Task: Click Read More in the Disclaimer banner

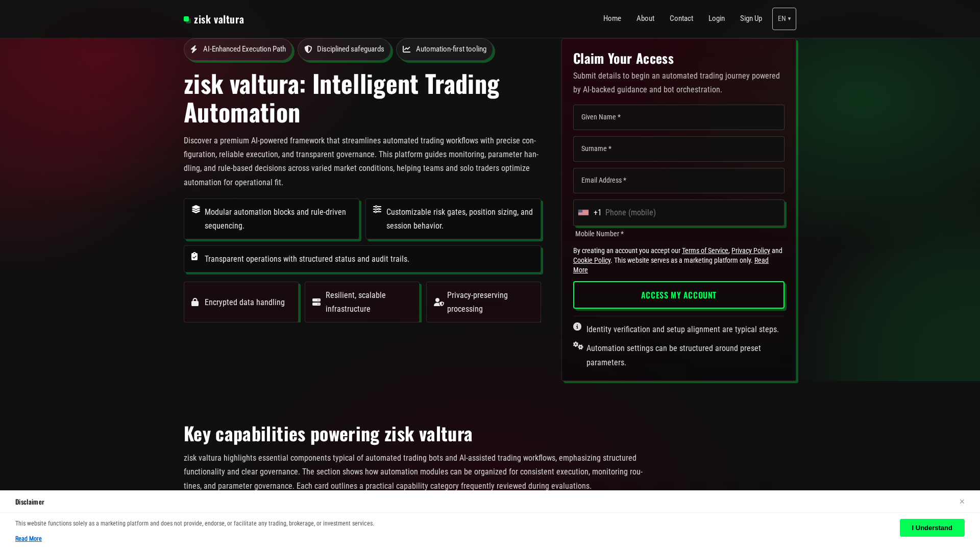Action: (x=29, y=539)
